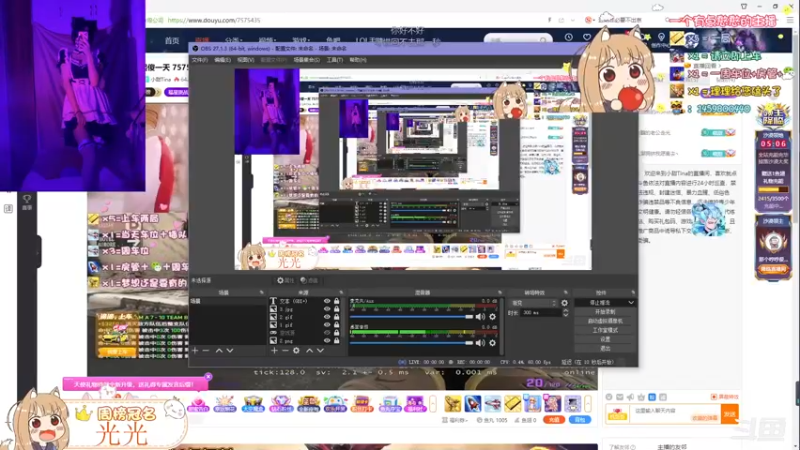This screenshot has height=450, width=800.
Task: Select the gold bar gift icon
Action: [x=513, y=404]
